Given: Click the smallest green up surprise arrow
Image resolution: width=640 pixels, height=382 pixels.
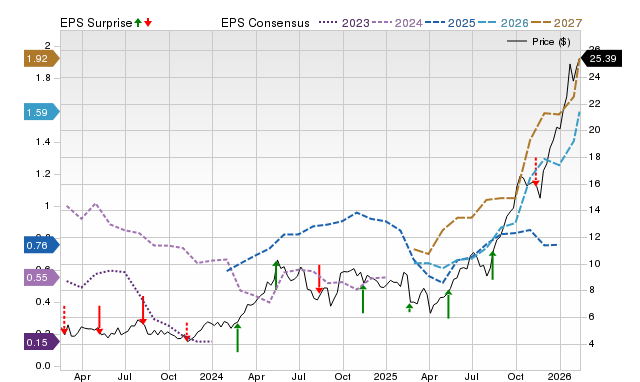Looking at the screenshot, I should (x=409, y=308).
